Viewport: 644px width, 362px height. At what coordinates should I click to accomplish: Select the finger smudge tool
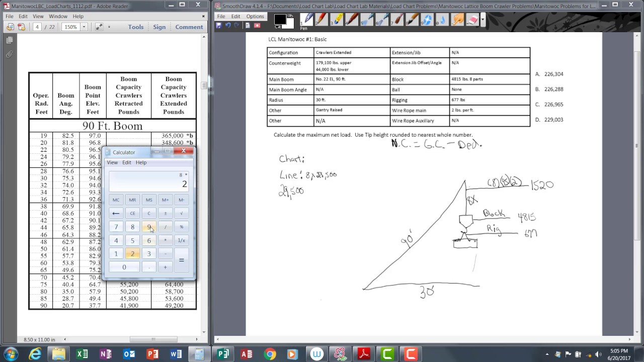point(458,20)
